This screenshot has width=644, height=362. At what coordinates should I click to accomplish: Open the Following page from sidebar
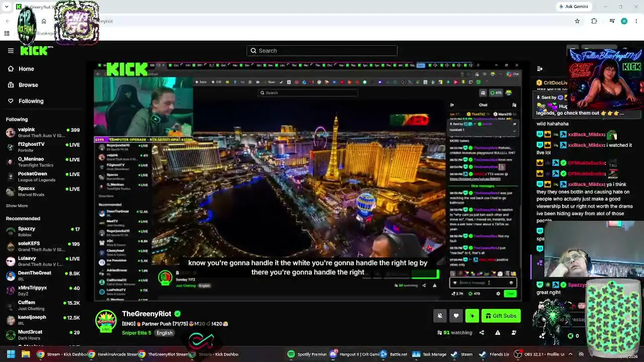(x=31, y=101)
